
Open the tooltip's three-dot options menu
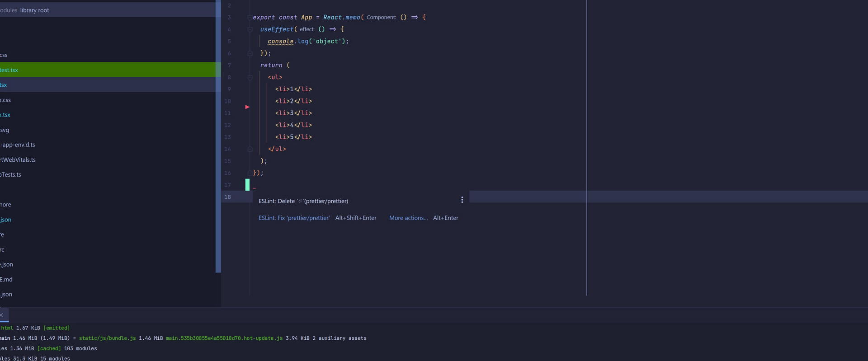point(462,200)
